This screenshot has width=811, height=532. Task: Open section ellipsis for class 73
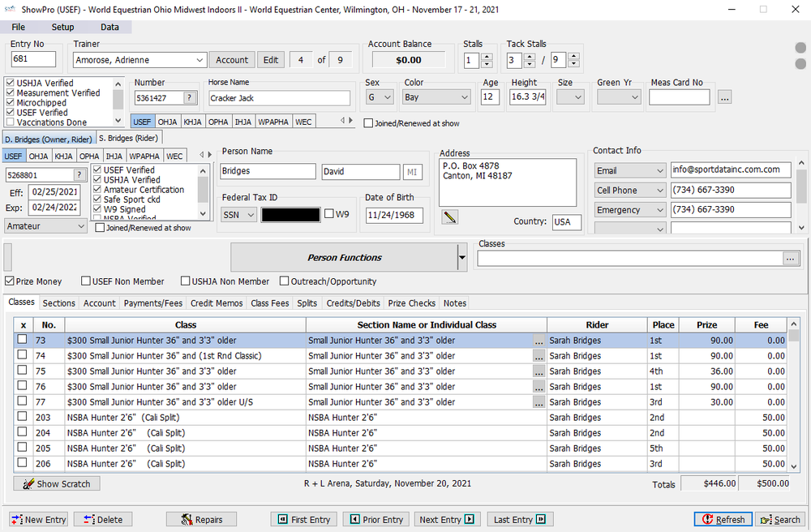pyautogui.click(x=539, y=341)
